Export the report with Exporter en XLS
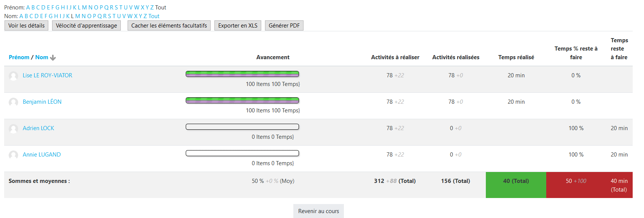 pyautogui.click(x=238, y=26)
